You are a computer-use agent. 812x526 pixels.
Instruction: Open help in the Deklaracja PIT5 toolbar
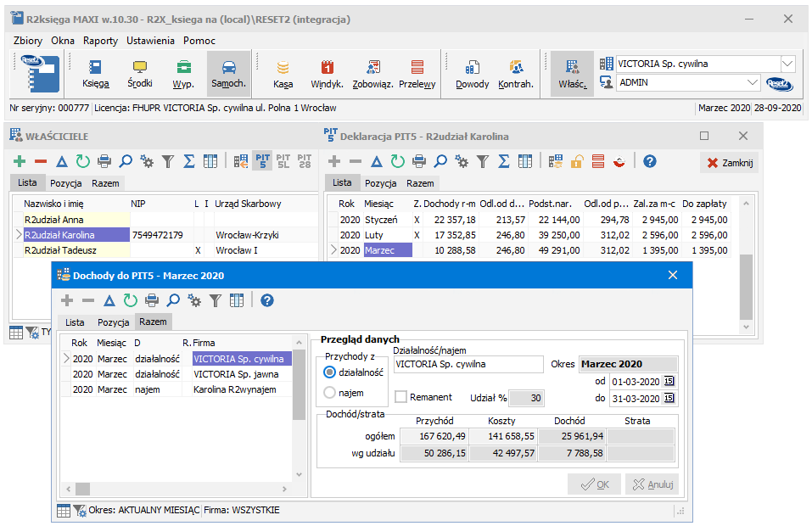(650, 161)
